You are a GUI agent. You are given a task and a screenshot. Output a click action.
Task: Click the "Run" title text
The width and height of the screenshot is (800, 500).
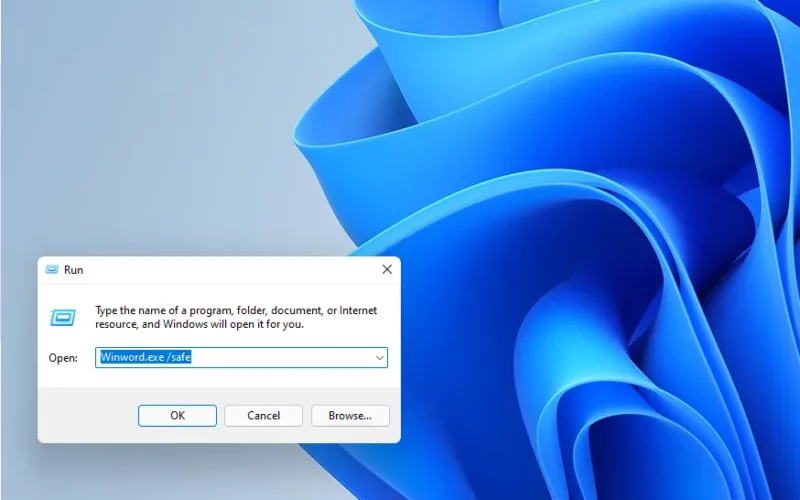click(x=73, y=270)
